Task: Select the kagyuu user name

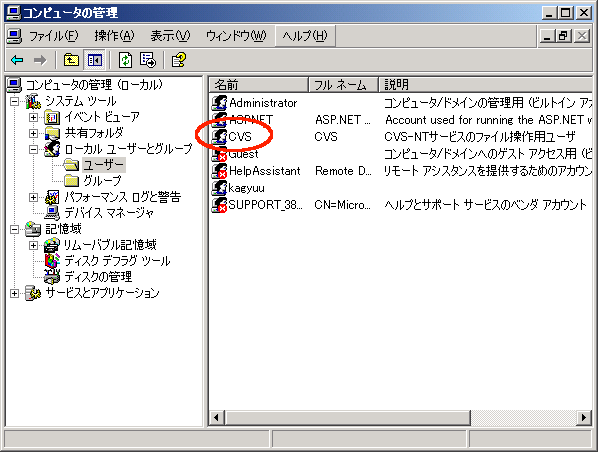Action: tap(246, 188)
